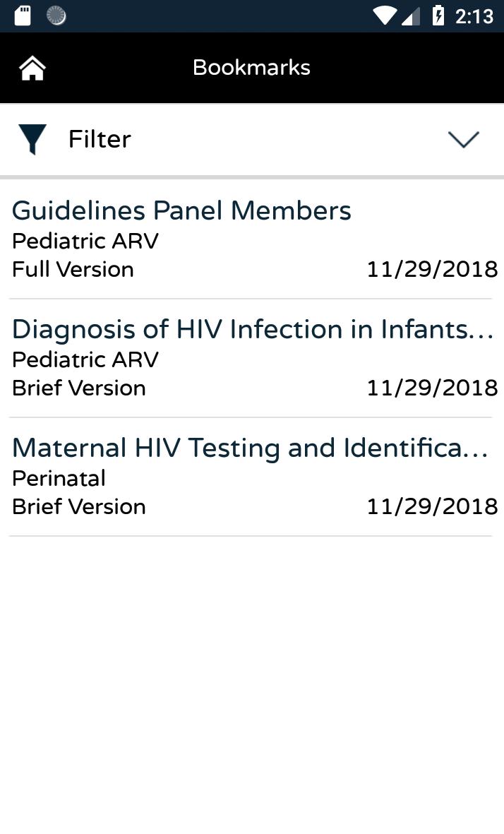
Task: Open Diagnosis of HIV Infection in Infants bookmark
Action: click(x=252, y=329)
